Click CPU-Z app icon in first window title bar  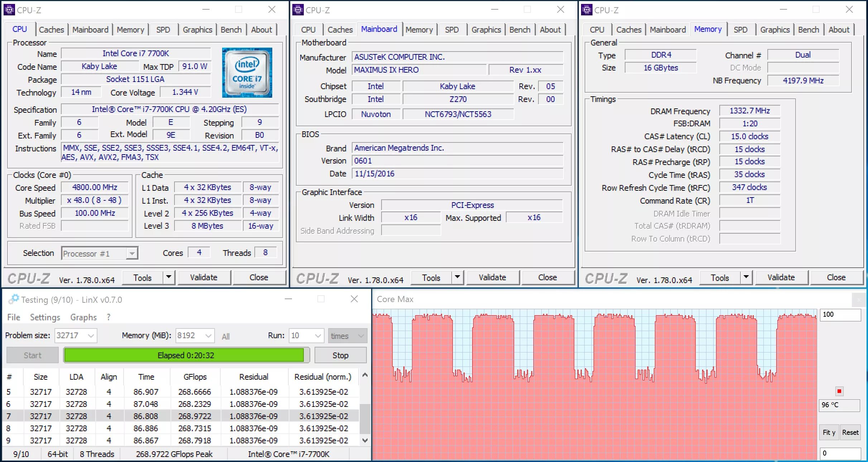[9, 10]
